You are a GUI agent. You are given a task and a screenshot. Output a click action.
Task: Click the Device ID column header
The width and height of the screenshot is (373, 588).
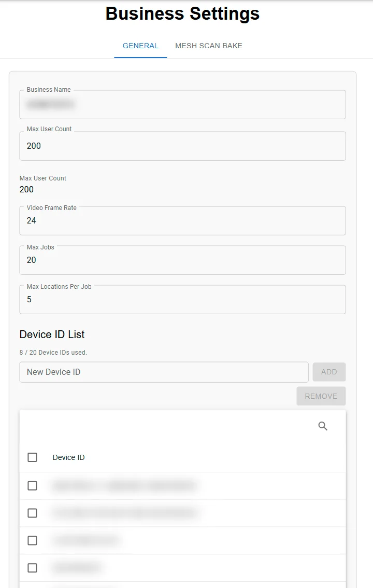[68, 457]
